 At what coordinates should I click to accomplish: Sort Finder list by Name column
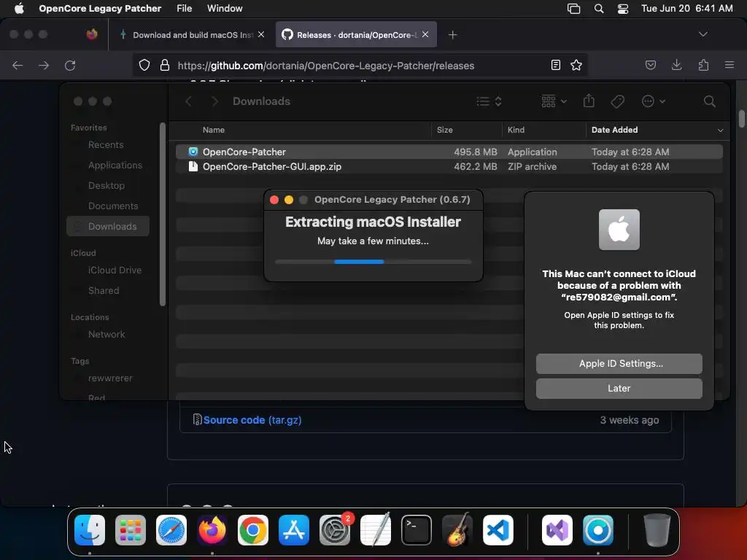pos(214,130)
